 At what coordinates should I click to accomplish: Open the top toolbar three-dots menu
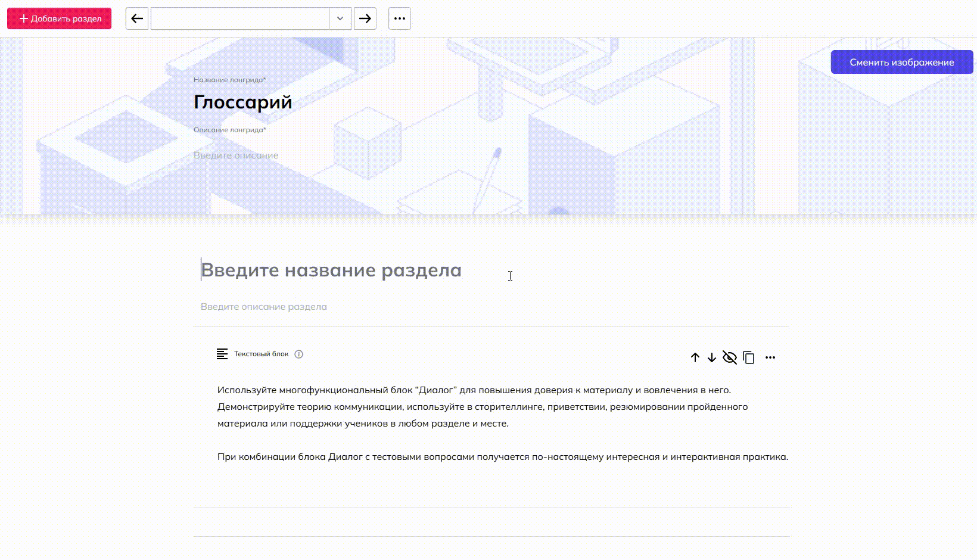[x=400, y=18]
